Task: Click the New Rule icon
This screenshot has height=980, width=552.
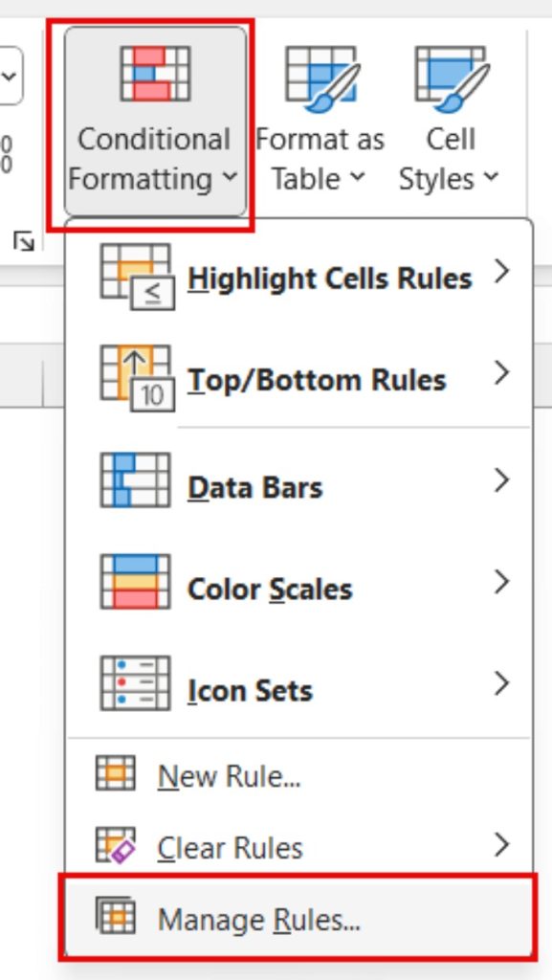Action: pyautogui.click(x=115, y=775)
